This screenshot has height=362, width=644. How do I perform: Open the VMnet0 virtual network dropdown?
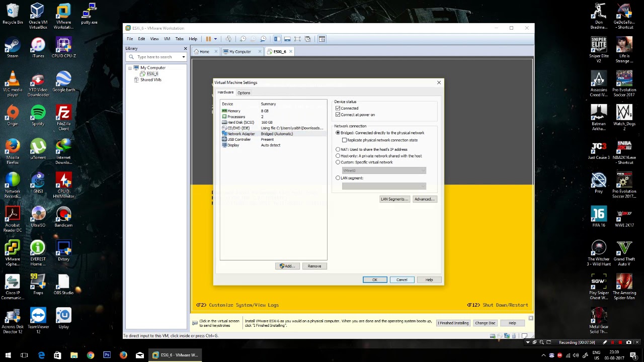tap(384, 170)
